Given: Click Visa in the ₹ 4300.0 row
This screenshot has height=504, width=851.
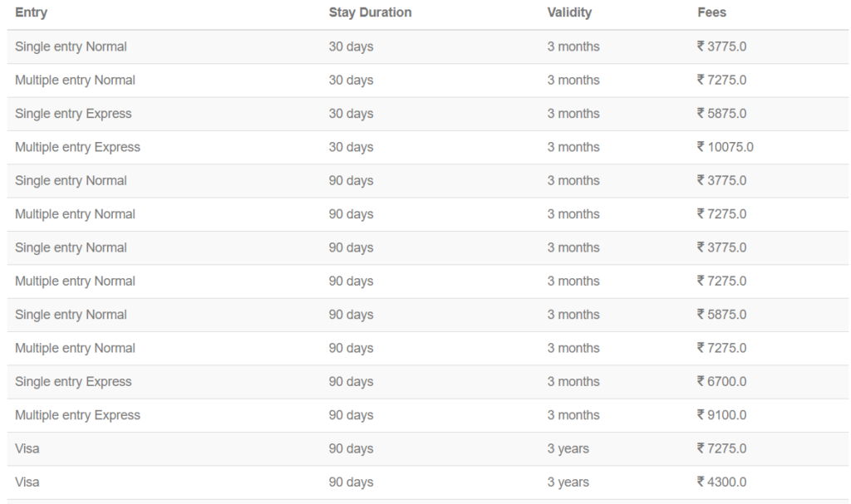Looking at the screenshot, I should [x=27, y=482].
